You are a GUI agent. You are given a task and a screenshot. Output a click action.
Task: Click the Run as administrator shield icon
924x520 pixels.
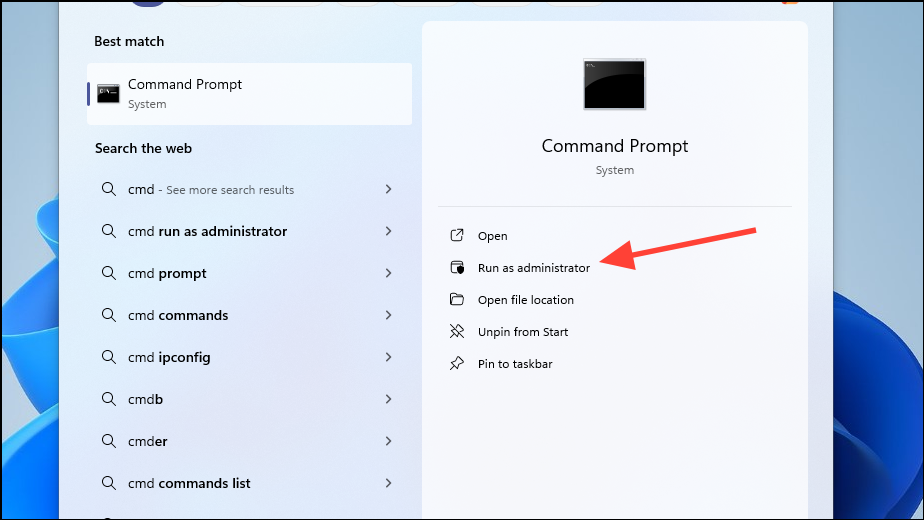click(457, 268)
